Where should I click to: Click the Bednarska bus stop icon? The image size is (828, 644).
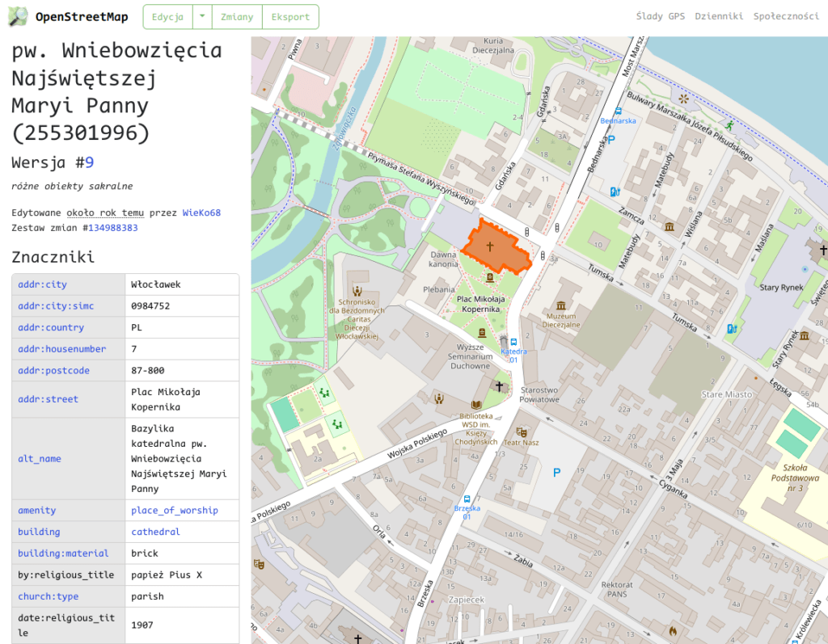click(x=619, y=111)
